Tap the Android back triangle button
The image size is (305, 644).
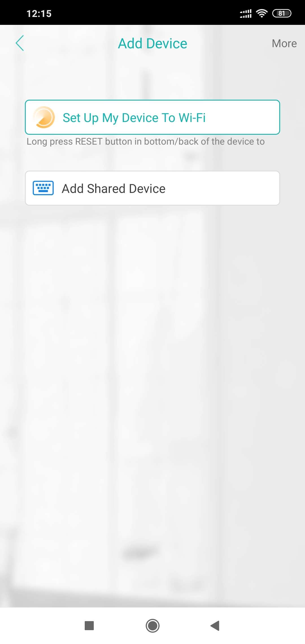[215, 626]
